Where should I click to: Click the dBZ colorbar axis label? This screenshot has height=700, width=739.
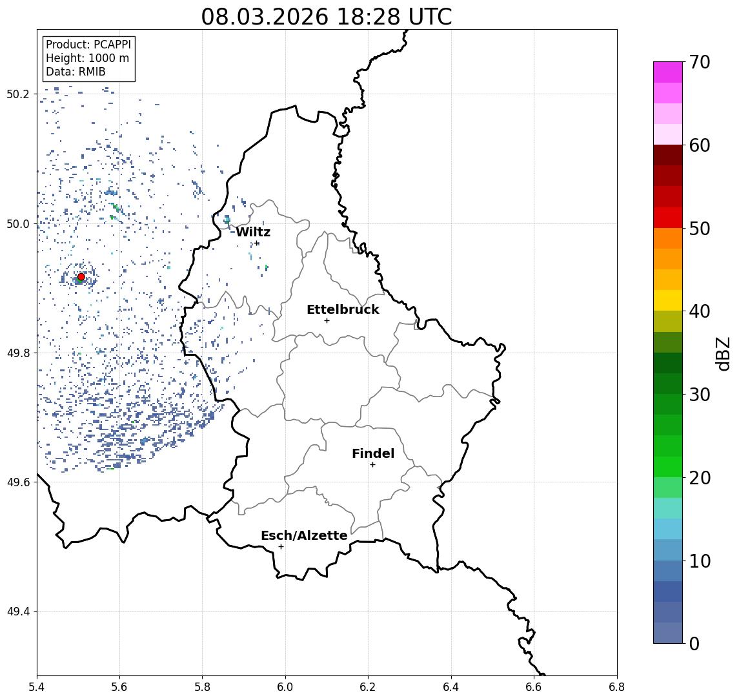(722, 354)
